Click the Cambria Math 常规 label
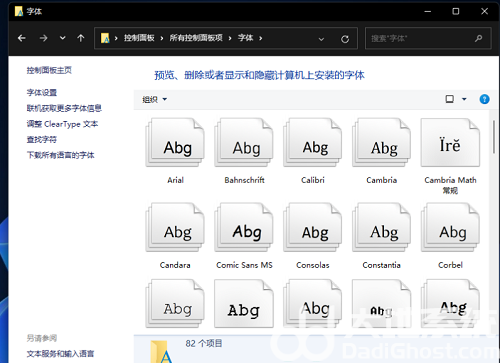The height and width of the screenshot is (363, 500). coord(450,185)
